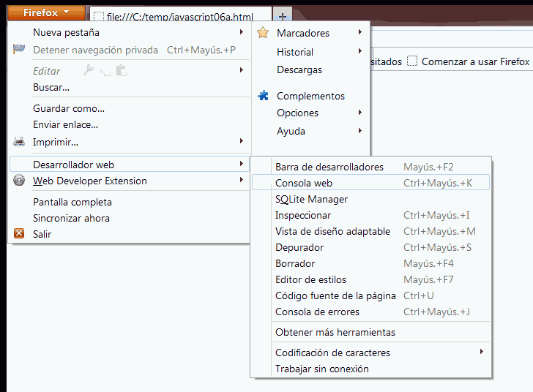Click the Comenzar a usar Firefox bookmark icon
This screenshot has height=392, width=533.
click(412, 61)
